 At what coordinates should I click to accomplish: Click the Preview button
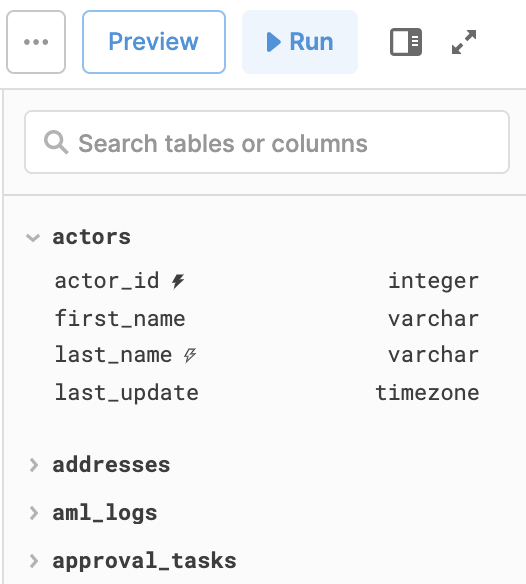pos(153,42)
